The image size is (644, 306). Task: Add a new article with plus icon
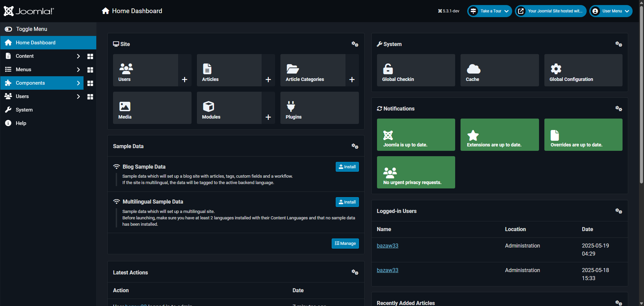point(268,80)
